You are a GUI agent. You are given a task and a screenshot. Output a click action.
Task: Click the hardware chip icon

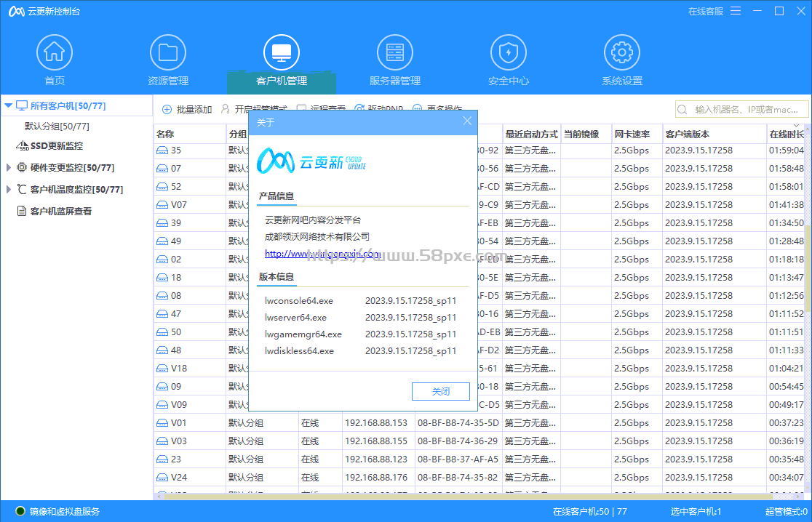coord(22,168)
